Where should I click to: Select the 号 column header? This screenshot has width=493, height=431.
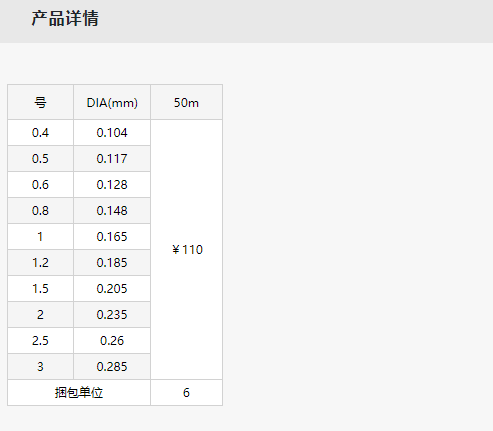point(40,102)
